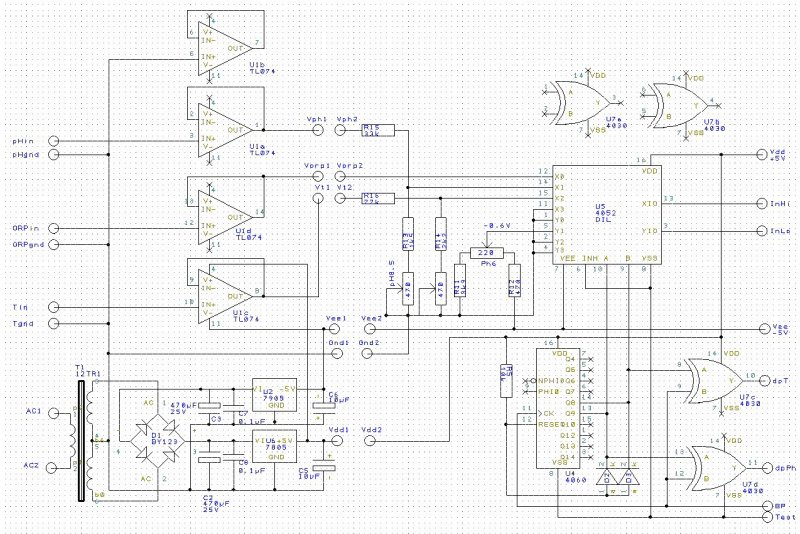Click the U4 4060 counter chip
The image size is (800, 534).
[x=557, y=408]
